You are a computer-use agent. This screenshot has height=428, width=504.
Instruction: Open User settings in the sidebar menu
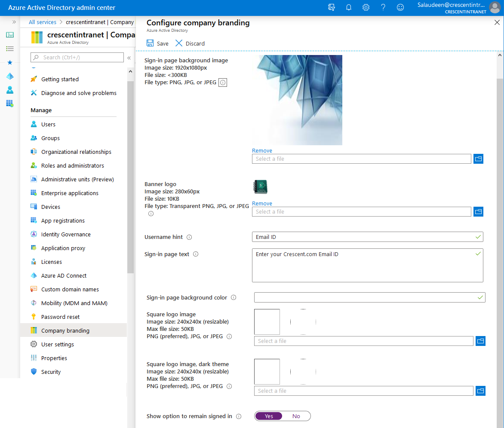tap(57, 344)
